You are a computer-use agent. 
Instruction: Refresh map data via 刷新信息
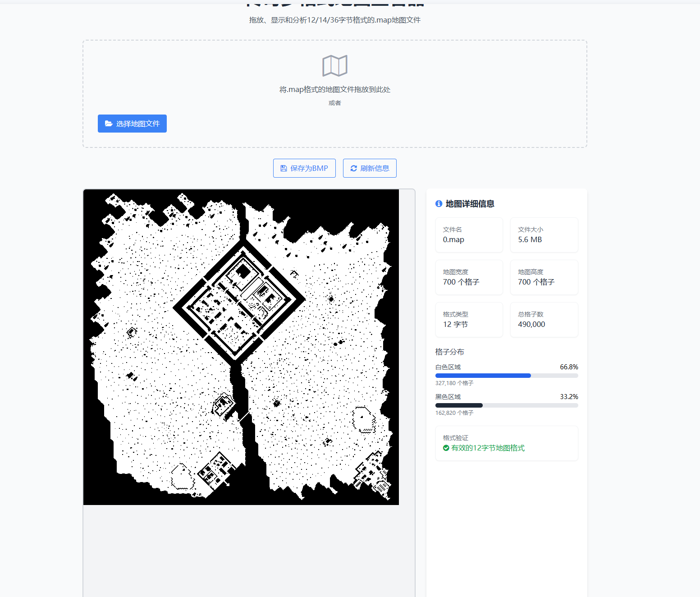[x=370, y=168]
